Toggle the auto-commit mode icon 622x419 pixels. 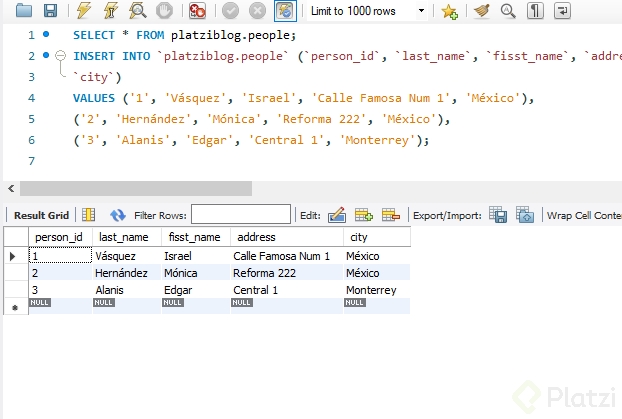pyautogui.click(x=285, y=10)
